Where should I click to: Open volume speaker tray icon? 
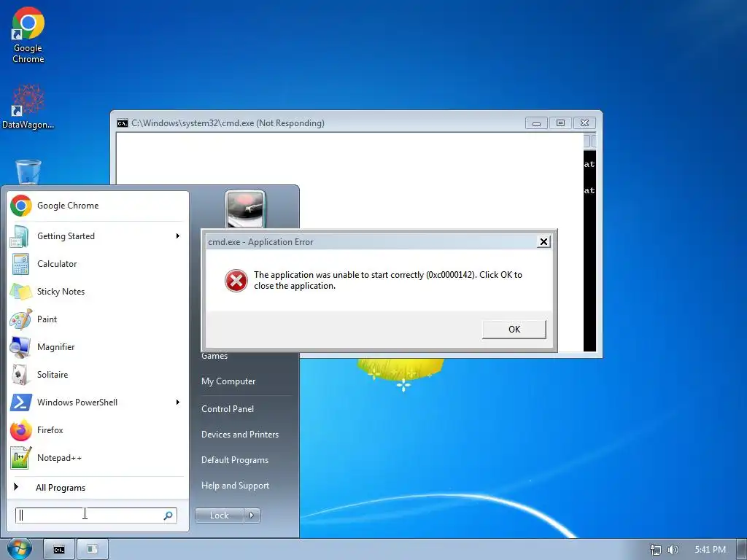point(673,550)
